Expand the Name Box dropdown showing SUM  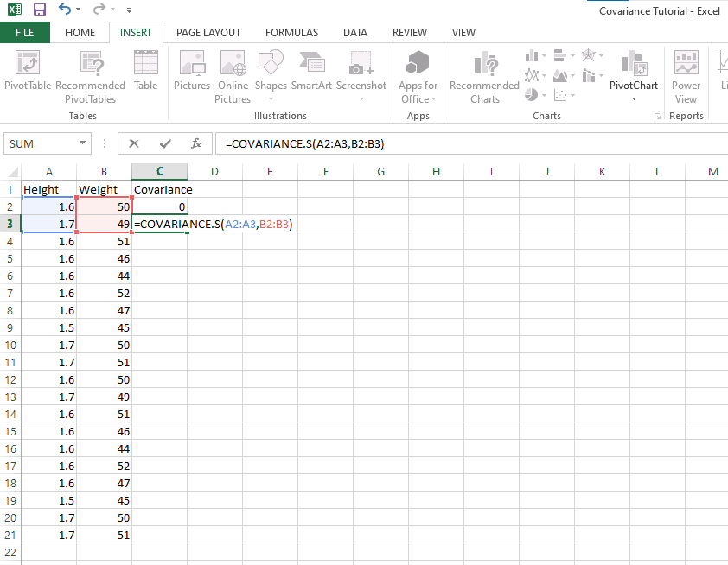coord(83,144)
